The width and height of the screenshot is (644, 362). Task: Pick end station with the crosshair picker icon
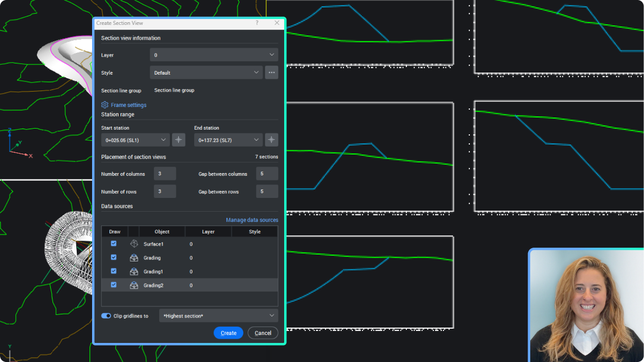coord(271,139)
